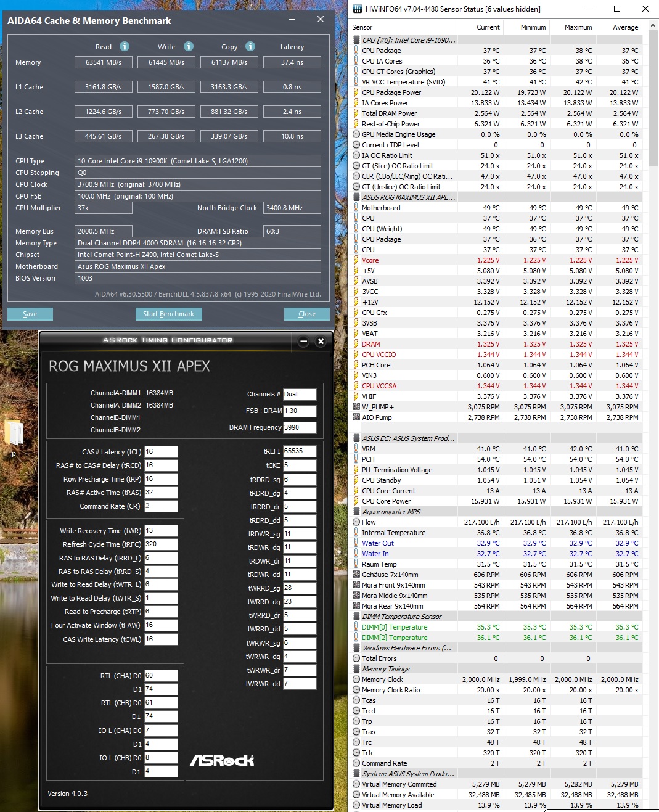This screenshot has height=812, width=659.
Task: Click the circle icon beside Tcas timing
Action: tap(356, 700)
